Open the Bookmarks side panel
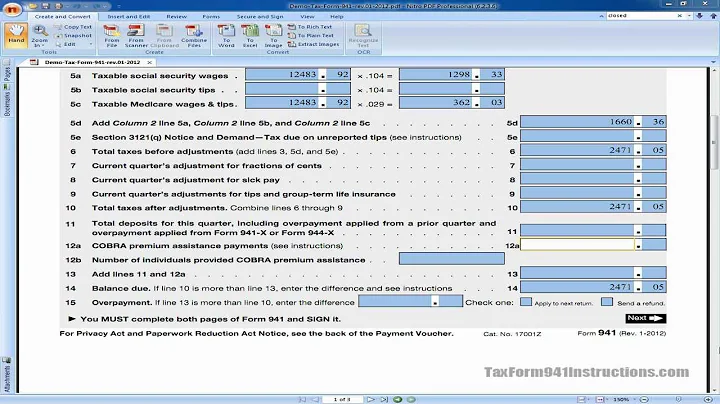The height and width of the screenshot is (404, 720). [x=6, y=100]
